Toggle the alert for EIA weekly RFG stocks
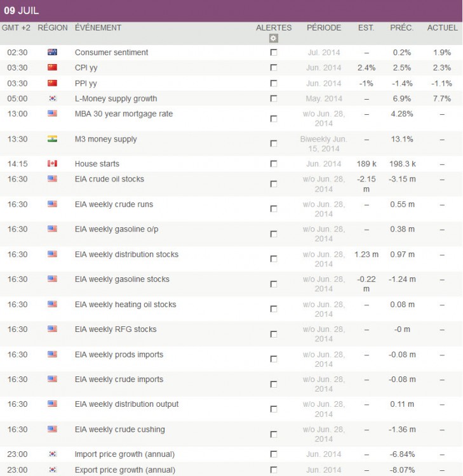Screen dimensions: 463x476 pos(274,334)
